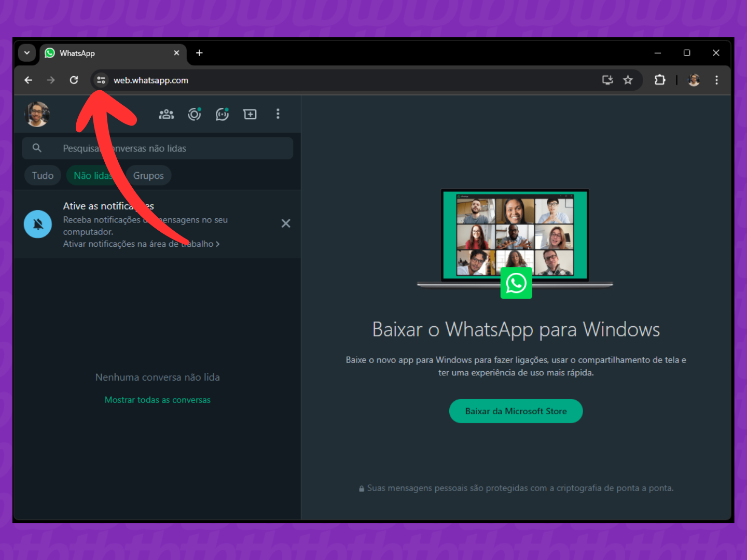Switch the filter to Tudo
This screenshot has width=747, height=560.
point(43,175)
